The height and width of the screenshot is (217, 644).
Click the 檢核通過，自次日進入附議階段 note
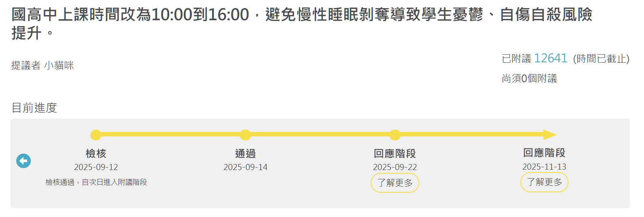point(96,182)
